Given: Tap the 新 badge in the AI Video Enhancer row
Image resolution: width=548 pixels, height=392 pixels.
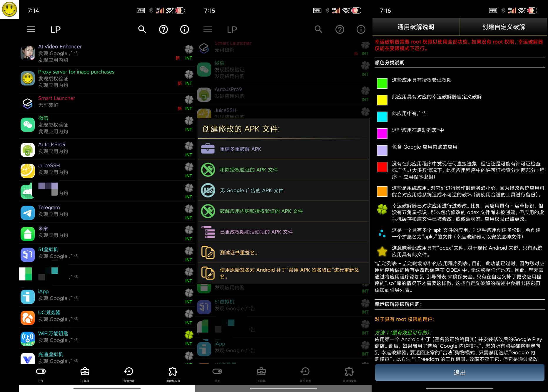Looking at the screenshot, I should [x=178, y=58].
